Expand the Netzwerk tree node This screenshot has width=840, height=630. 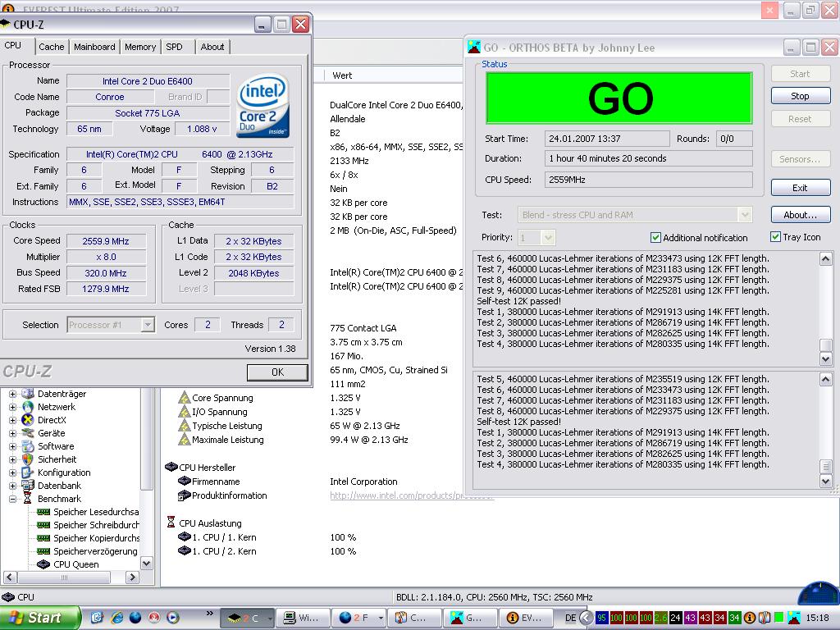[x=12, y=407]
